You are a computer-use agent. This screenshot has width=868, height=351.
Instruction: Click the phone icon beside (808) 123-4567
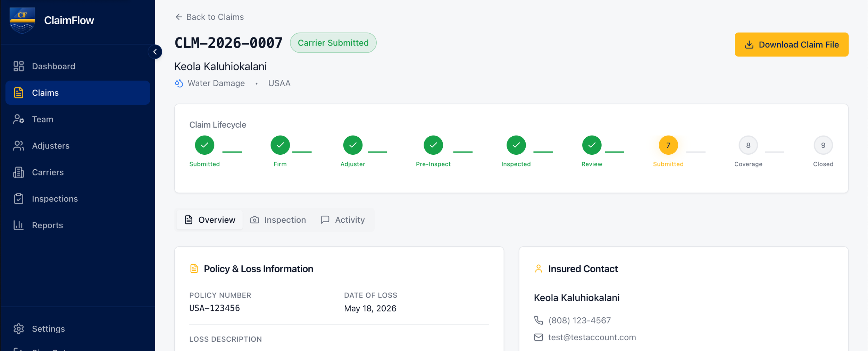[539, 320]
